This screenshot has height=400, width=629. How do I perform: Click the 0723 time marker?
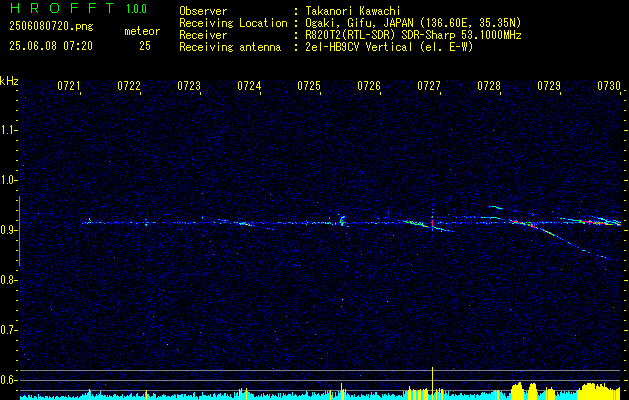coord(189,86)
